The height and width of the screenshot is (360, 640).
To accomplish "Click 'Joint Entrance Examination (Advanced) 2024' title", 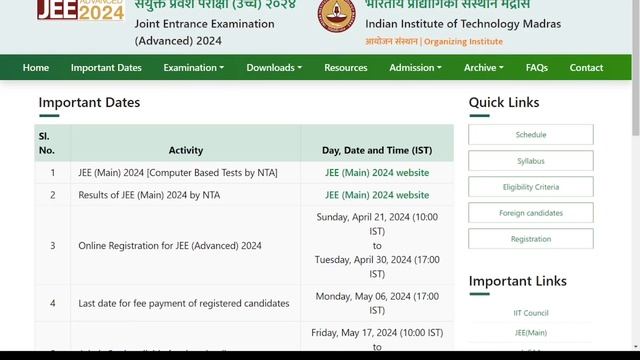I will [x=204, y=32].
